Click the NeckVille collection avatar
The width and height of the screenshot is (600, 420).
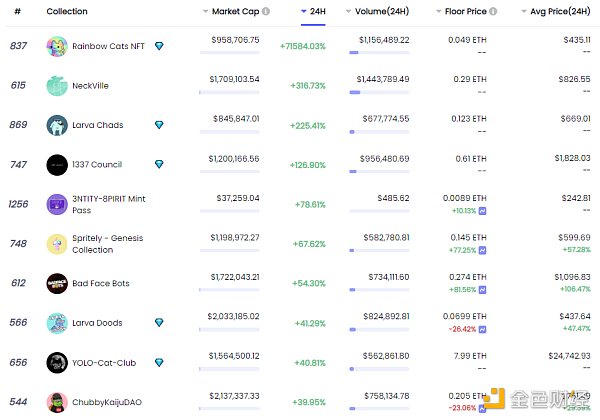[57, 85]
